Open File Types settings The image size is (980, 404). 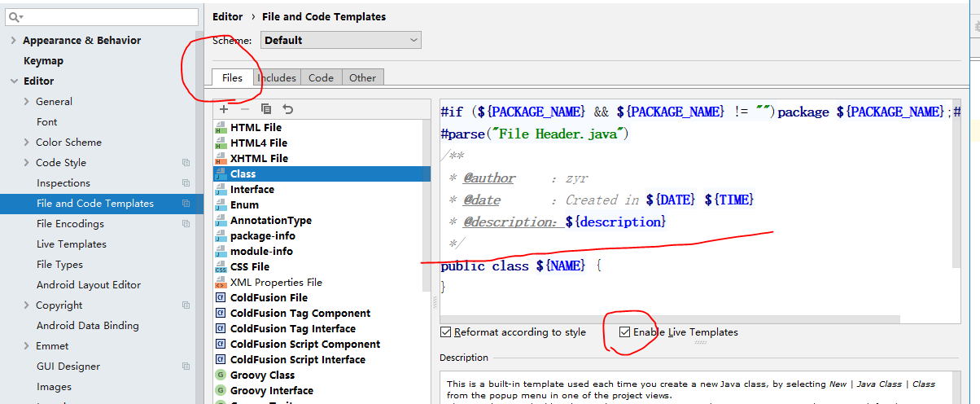59,265
